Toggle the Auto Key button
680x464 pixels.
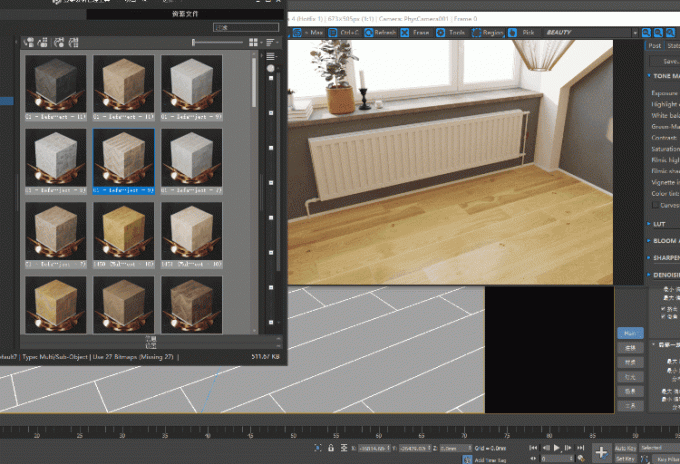click(625, 448)
